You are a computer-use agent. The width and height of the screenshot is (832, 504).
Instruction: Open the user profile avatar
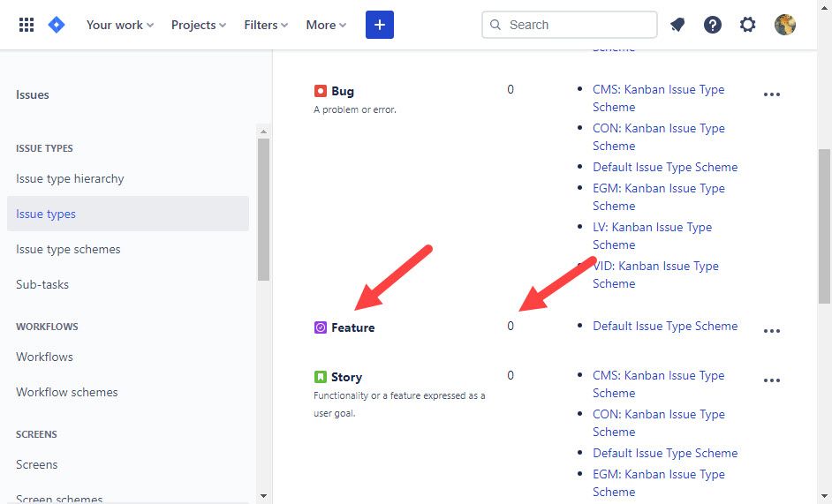784,25
